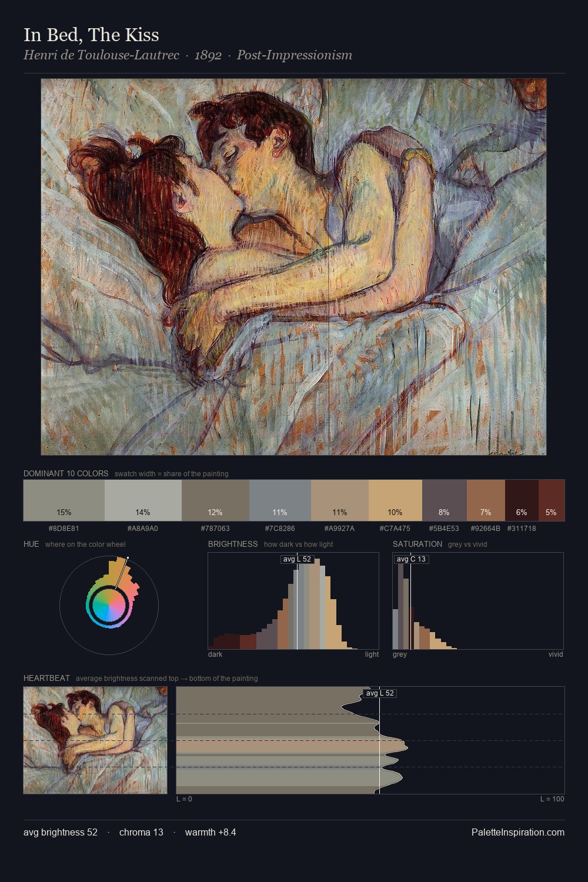Click the 'DOMINANT 10 COLORS' heading

[x=66, y=473]
